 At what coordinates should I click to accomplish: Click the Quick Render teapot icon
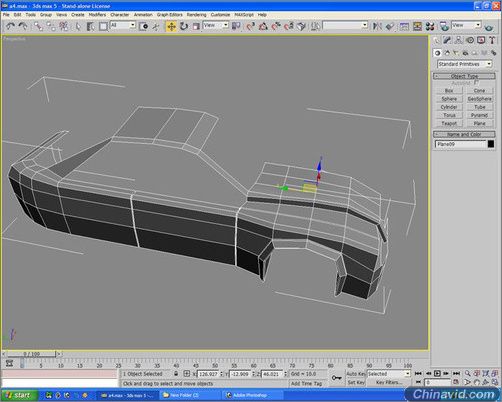(489, 27)
